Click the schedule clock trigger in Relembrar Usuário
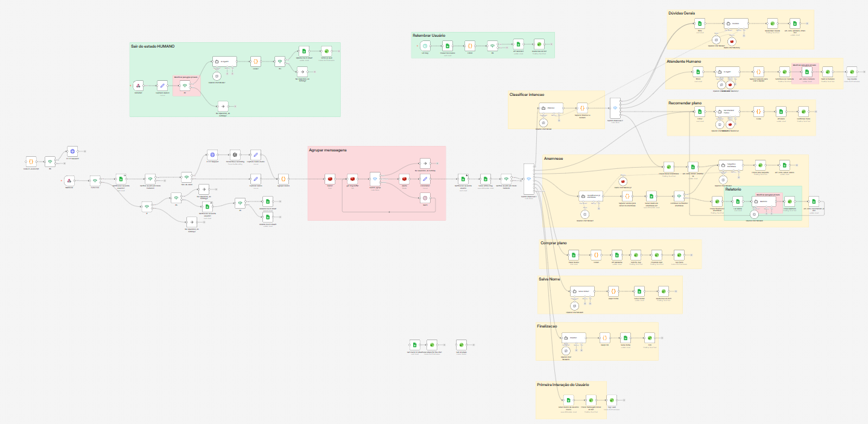The image size is (868, 424). pos(425,46)
